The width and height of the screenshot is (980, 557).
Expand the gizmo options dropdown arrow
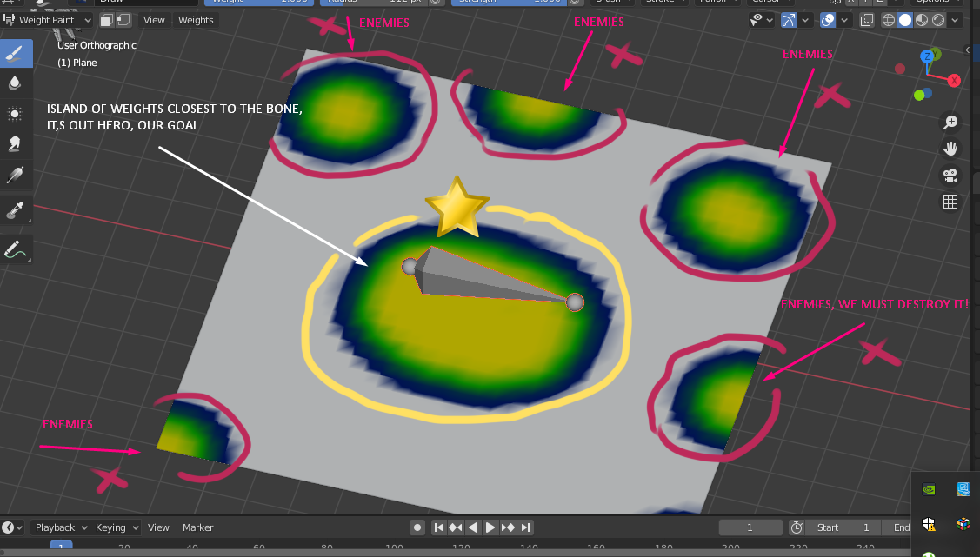point(805,21)
